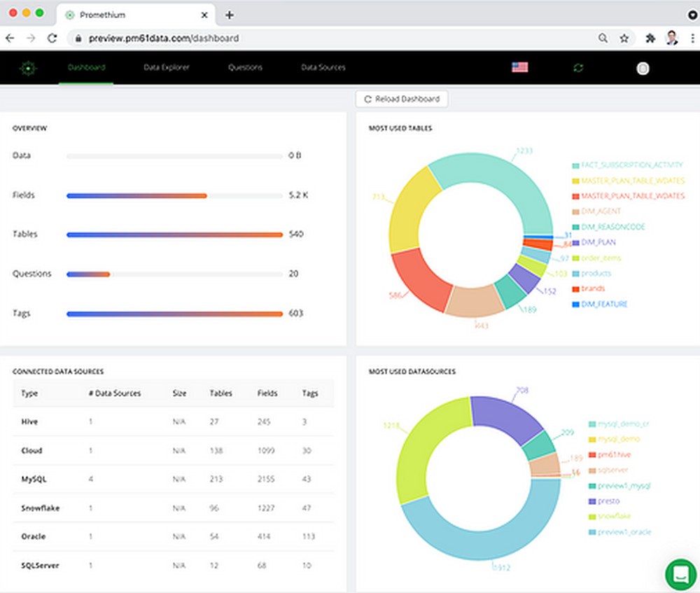This screenshot has width=700, height=593.
Task: Click the Fields column header in the table
Action: pyautogui.click(x=267, y=393)
